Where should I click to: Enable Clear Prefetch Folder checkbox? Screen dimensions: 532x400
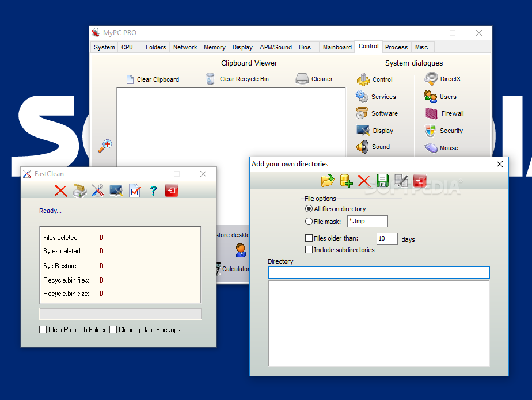click(x=43, y=329)
